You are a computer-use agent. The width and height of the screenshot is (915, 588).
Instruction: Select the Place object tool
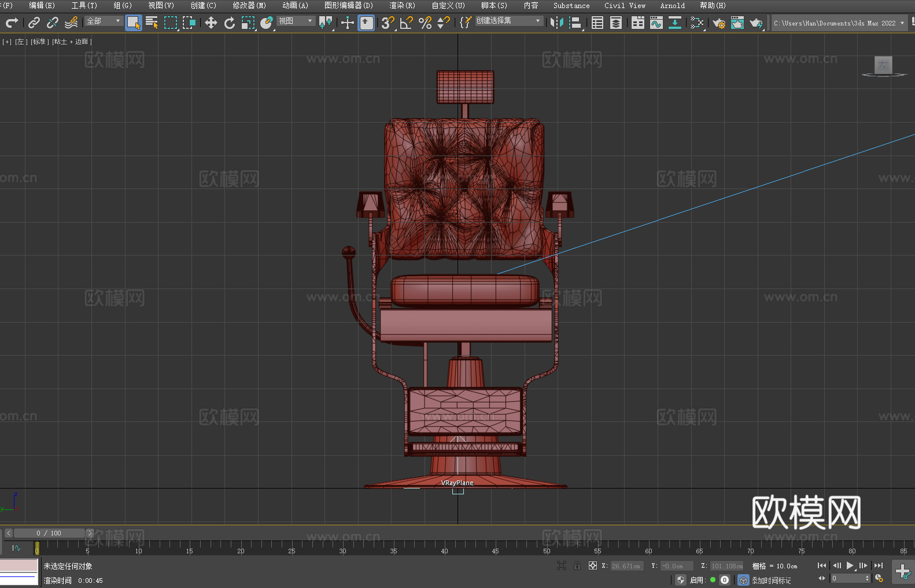point(267,23)
